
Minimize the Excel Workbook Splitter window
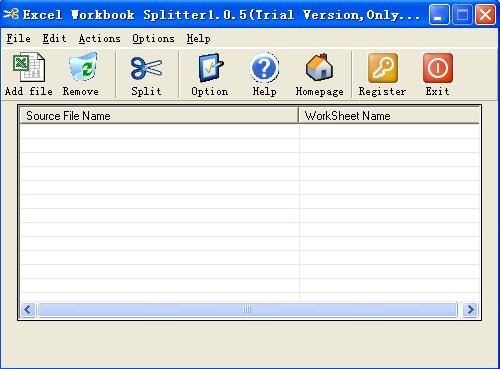(439, 15)
